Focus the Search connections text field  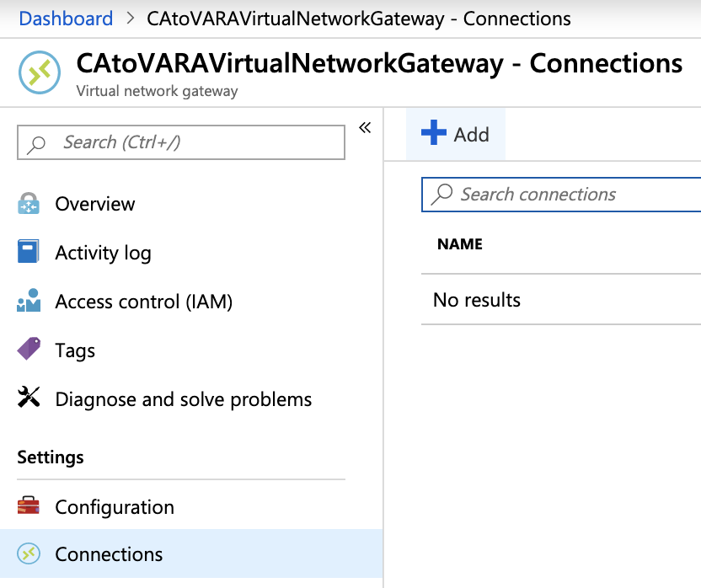pos(573,195)
